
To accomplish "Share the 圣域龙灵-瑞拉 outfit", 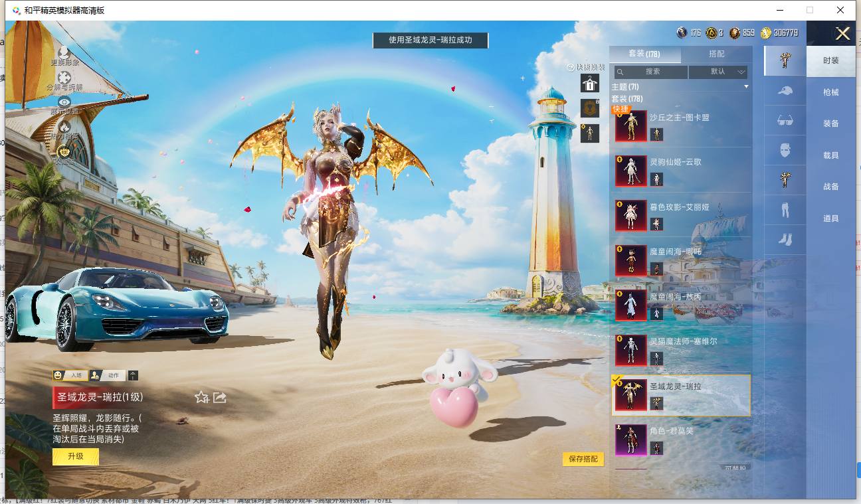I will [x=220, y=397].
